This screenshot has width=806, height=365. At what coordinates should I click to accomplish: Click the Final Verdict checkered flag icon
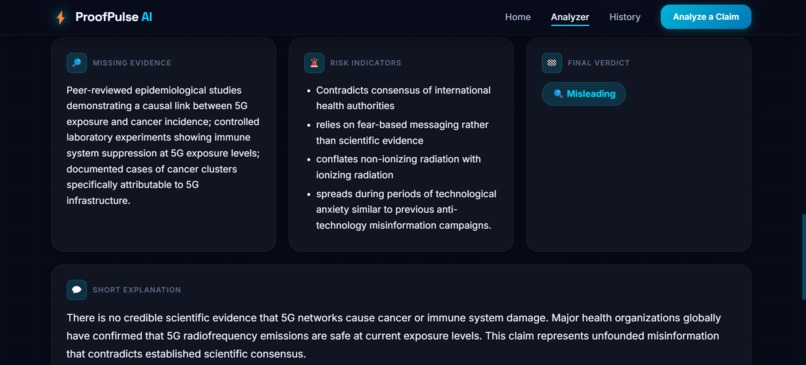coord(552,63)
